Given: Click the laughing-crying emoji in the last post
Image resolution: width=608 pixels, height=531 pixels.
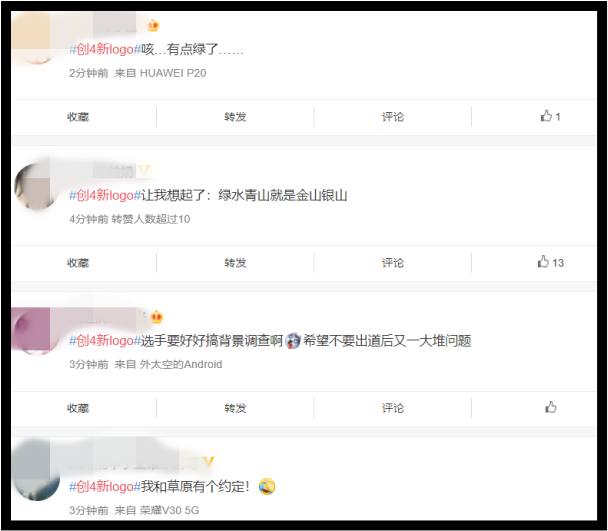Looking at the screenshot, I should coord(267,486).
